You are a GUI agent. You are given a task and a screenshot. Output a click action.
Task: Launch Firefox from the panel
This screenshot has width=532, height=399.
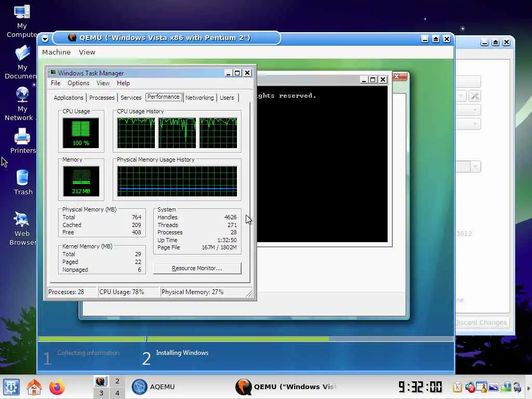click(x=57, y=387)
